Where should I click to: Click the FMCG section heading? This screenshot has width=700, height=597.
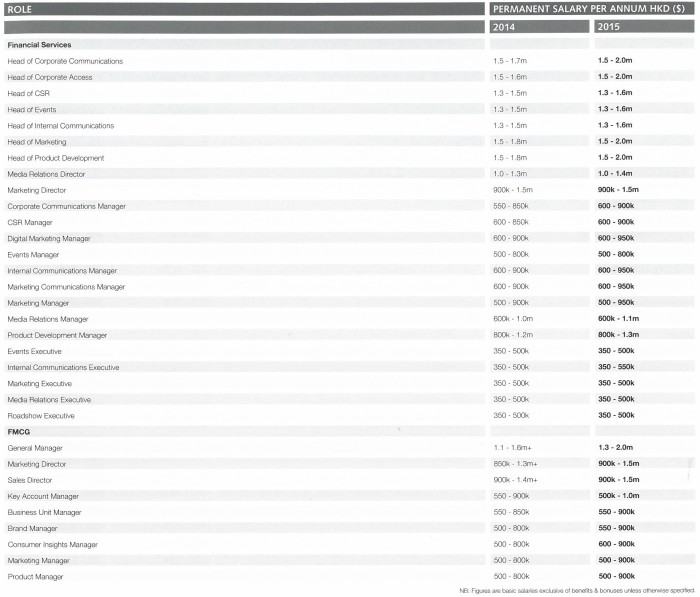18,432
